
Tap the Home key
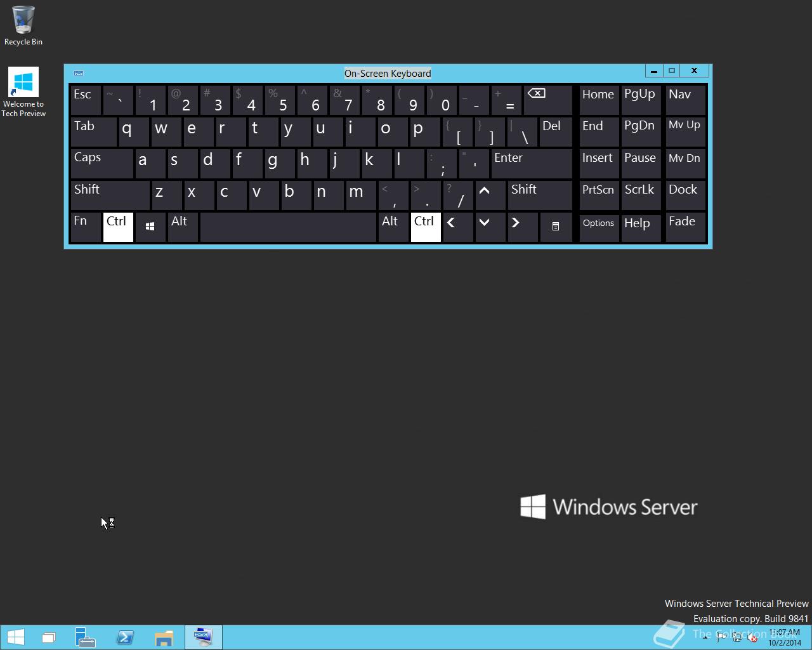pos(599,100)
